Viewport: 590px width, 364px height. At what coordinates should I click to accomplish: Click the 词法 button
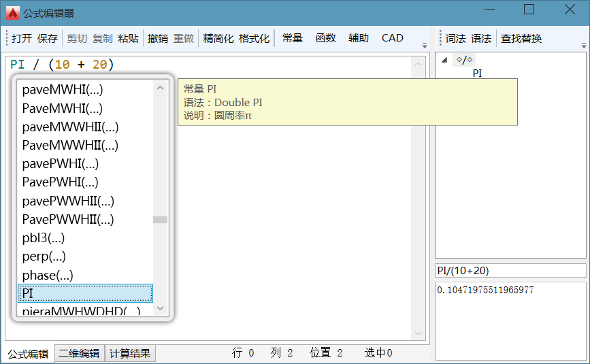(456, 38)
